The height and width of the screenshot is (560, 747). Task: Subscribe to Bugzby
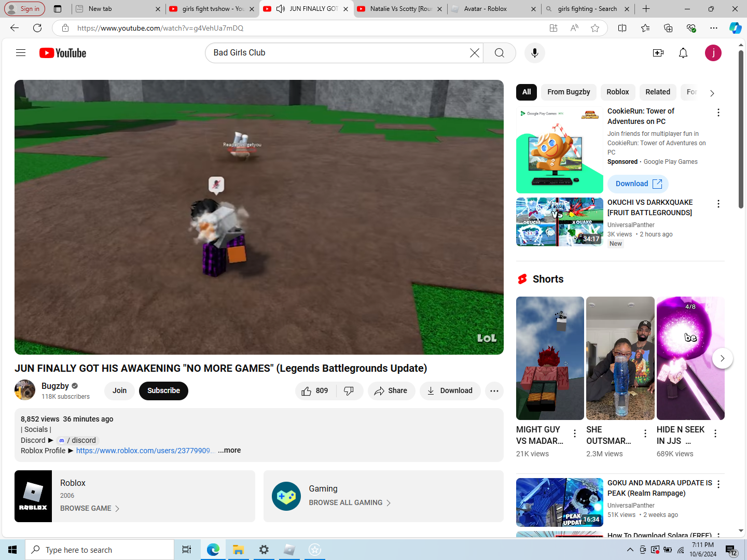[x=163, y=391]
